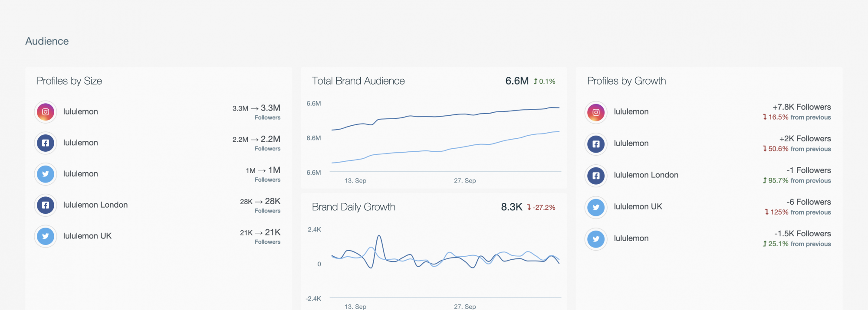Click the Audience section title
Image resolution: width=868 pixels, height=310 pixels.
click(x=47, y=41)
